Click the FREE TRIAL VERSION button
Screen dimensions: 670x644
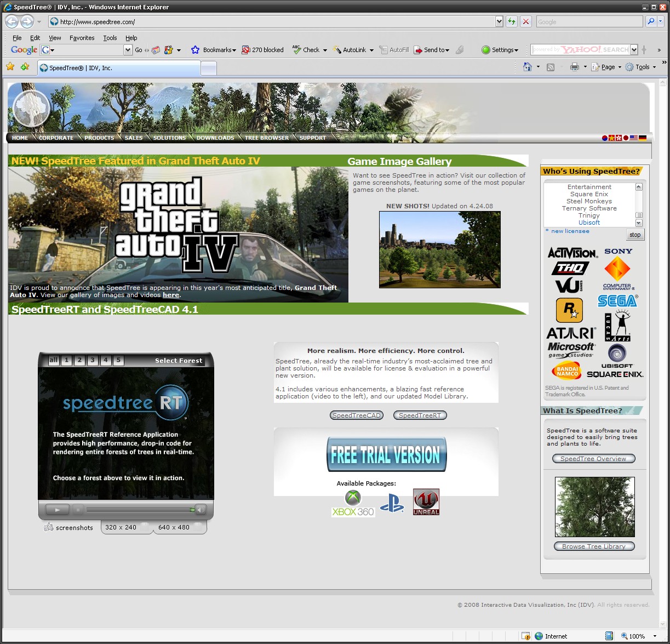point(386,454)
